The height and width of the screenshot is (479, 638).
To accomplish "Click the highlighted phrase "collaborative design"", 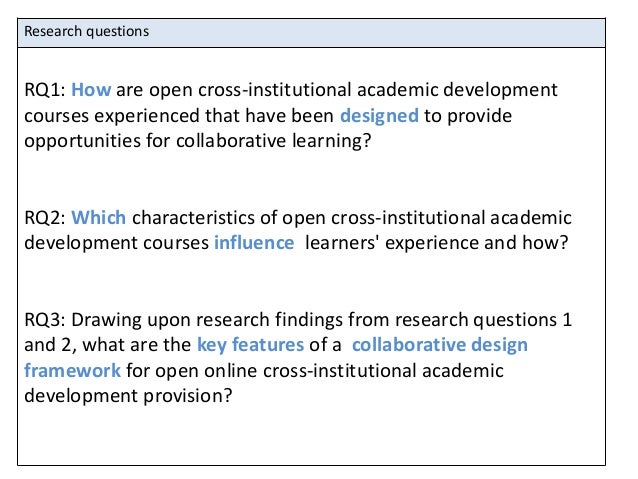I will (439, 346).
